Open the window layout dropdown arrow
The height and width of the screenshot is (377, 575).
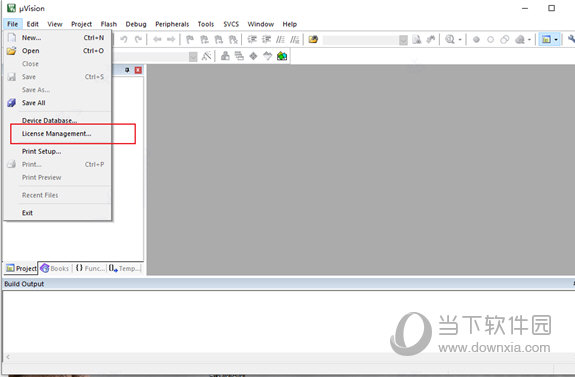tap(556, 40)
